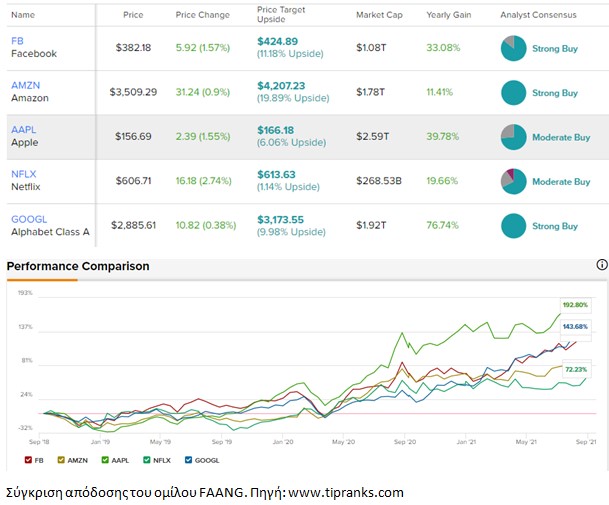Click the 5.92 (1.57%) price change
The height and width of the screenshot is (505, 609).
click(x=203, y=48)
